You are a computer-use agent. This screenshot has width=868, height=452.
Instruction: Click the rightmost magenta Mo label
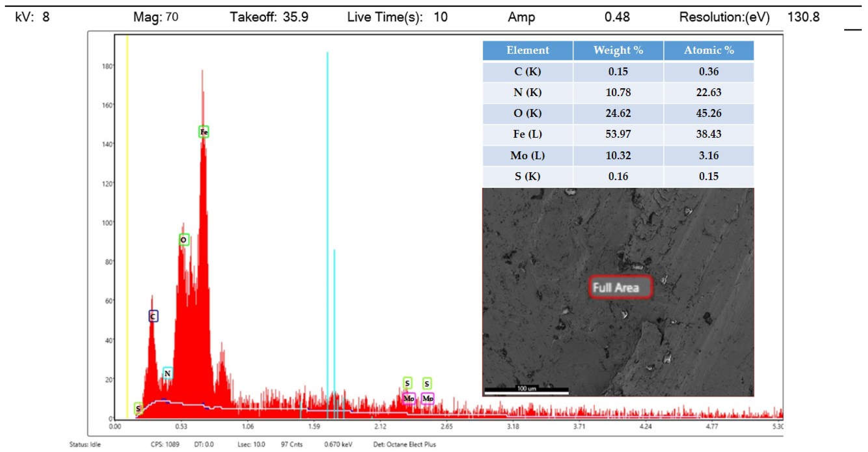point(428,398)
